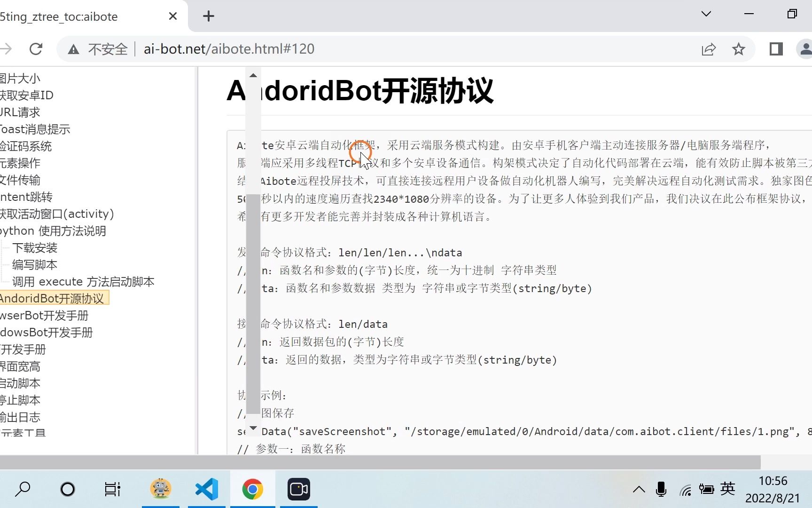
Task: Close the aibote browser tab
Action: (173, 16)
